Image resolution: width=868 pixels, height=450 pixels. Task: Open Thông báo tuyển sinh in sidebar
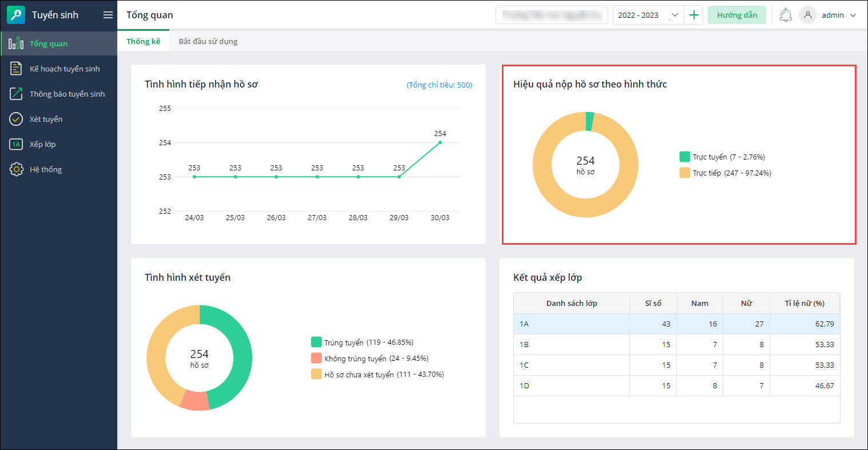(x=67, y=94)
